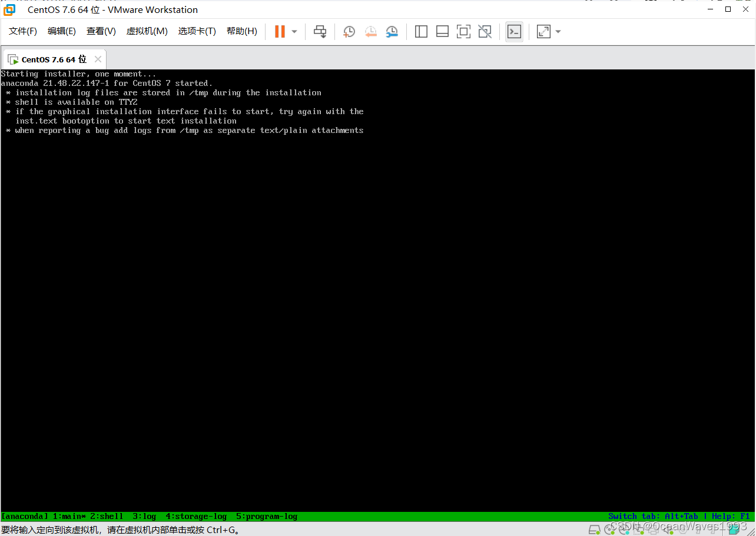Viewport: 756px width, 536px height.
Task: Click the stretch guest display icon
Action: (x=543, y=31)
